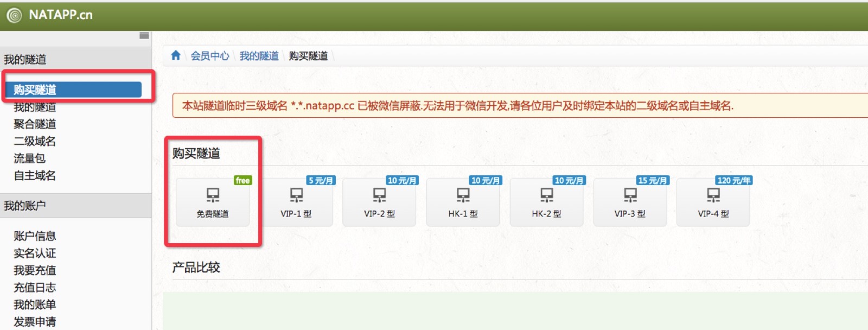Click the 120 元/年 price badge
The image size is (868, 330).
click(734, 180)
